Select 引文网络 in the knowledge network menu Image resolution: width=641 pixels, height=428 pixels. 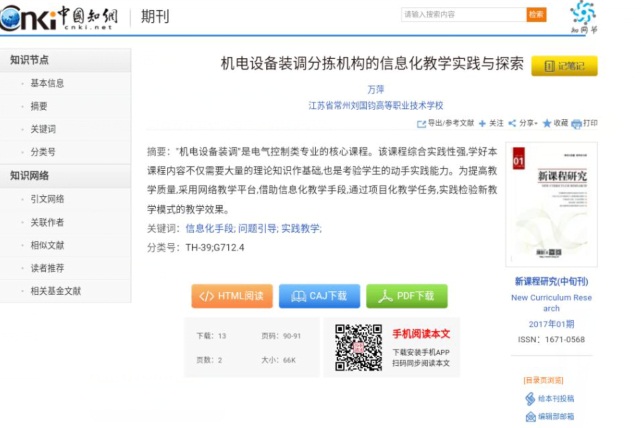[x=47, y=199]
